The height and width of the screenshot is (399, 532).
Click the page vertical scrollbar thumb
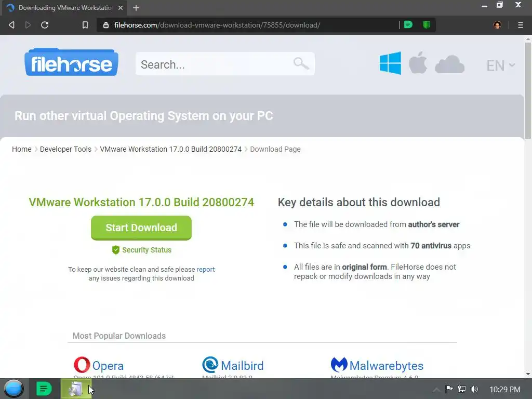pos(528,90)
